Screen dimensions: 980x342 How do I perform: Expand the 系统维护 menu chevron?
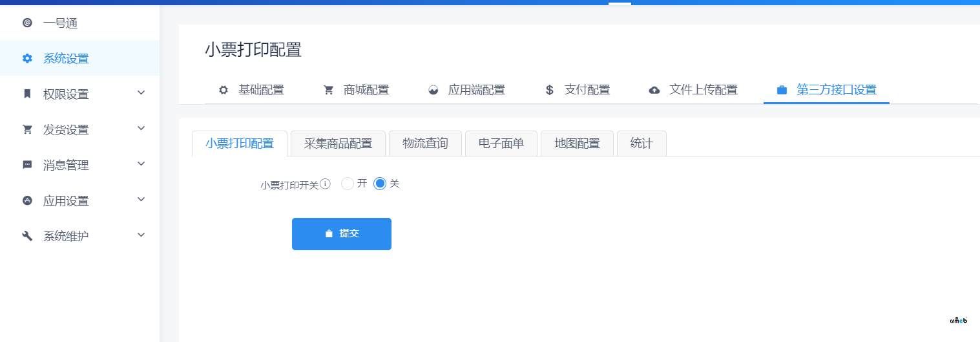[141, 235]
